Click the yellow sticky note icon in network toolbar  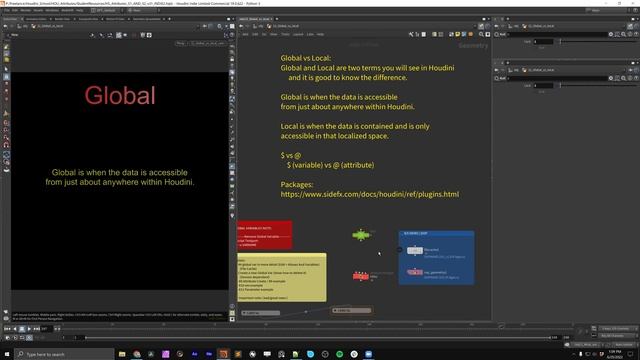pyautogui.click(x=458, y=34)
